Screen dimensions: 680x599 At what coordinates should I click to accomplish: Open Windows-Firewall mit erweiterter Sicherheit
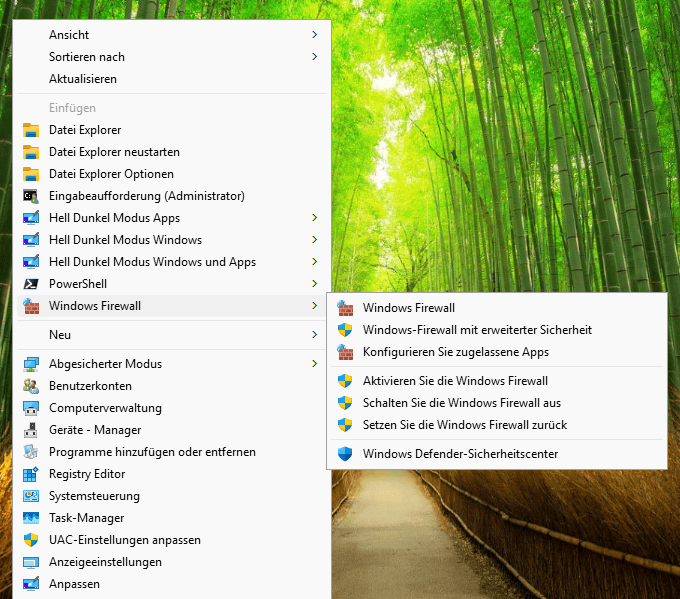click(x=497, y=330)
